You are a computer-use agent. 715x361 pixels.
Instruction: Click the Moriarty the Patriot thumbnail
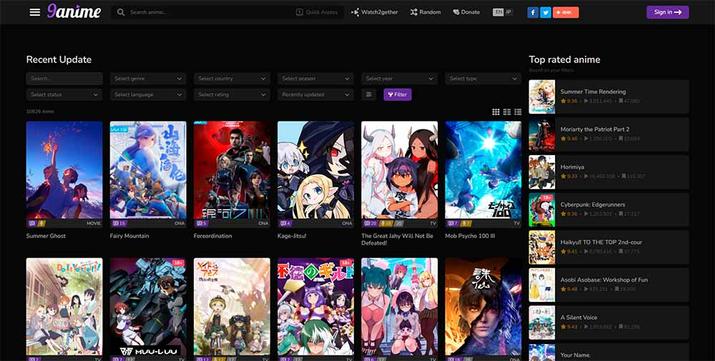pyautogui.click(x=542, y=134)
